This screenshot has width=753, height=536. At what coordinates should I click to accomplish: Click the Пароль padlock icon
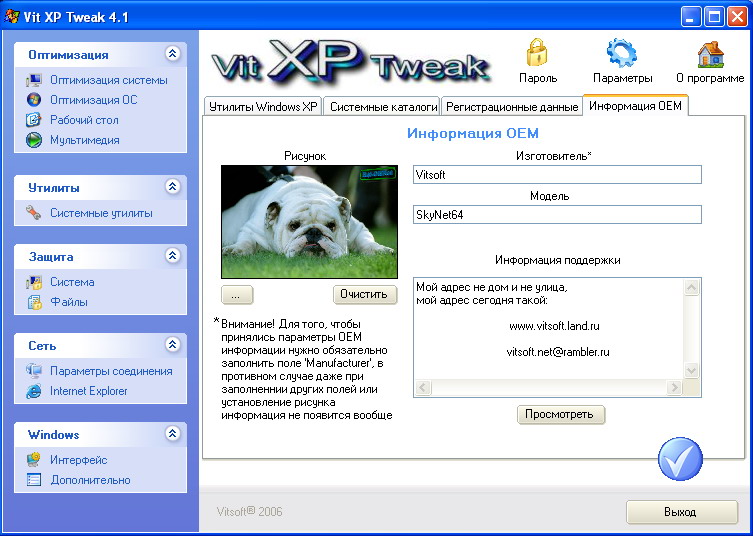(538, 54)
